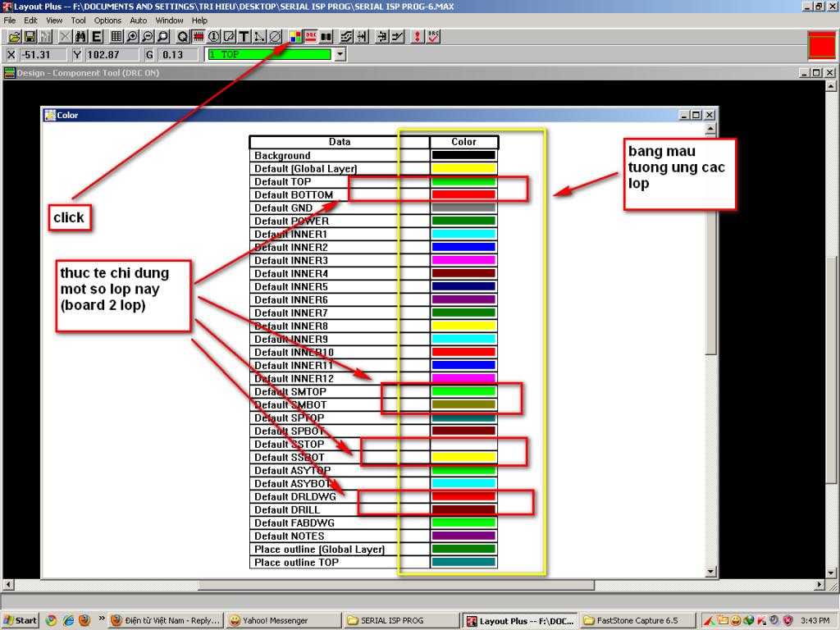This screenshot has width=840, height=630.
Task: Open the Library Manager toolbar icon
Action: tap(46, 36)
